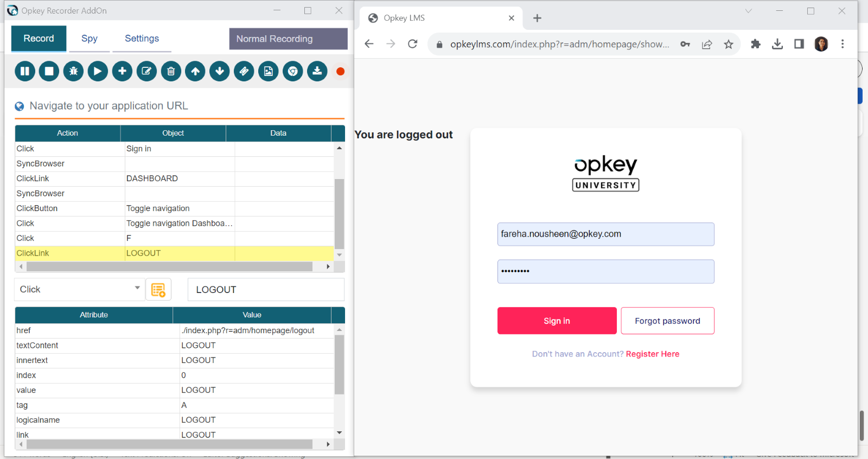Follow the Register Here link
The image size is (868, 459).
coord(653,354)
